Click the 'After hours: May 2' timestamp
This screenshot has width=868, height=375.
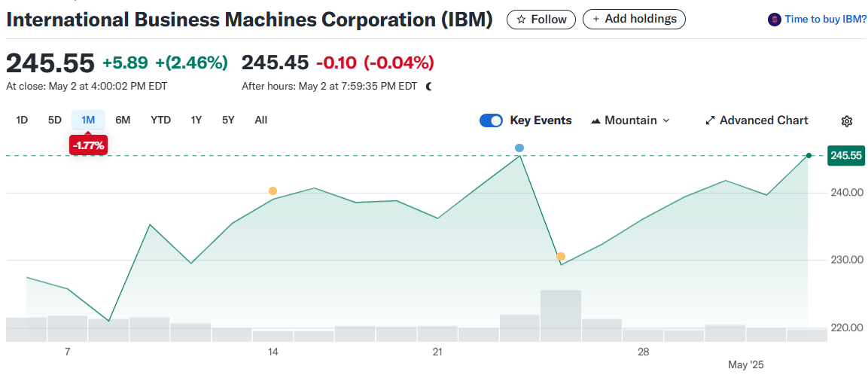(x=330, y=87)
